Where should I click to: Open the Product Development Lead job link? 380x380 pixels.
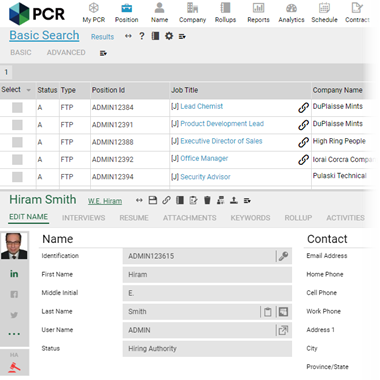(x=222, y=124)
